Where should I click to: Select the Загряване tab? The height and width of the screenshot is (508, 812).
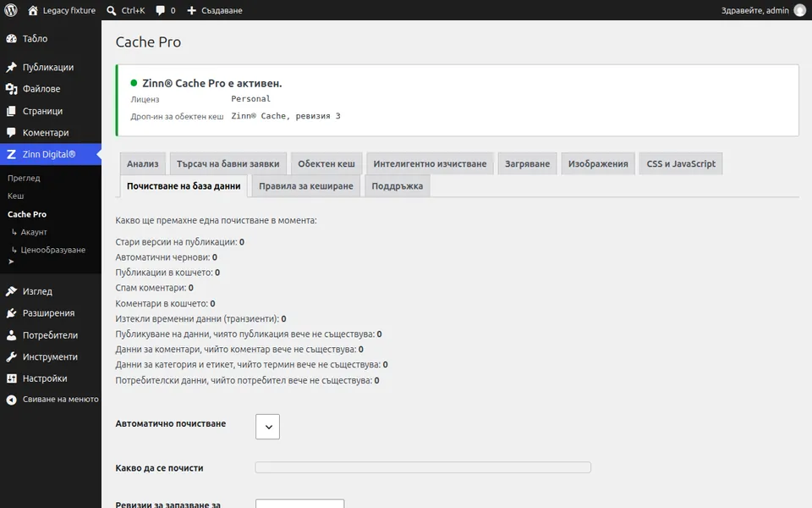527,163
